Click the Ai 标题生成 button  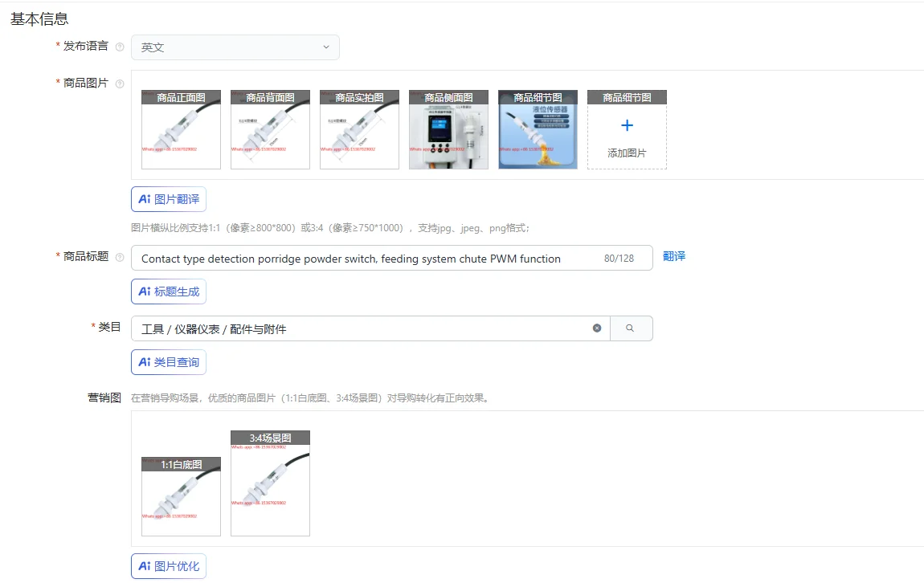169,291
